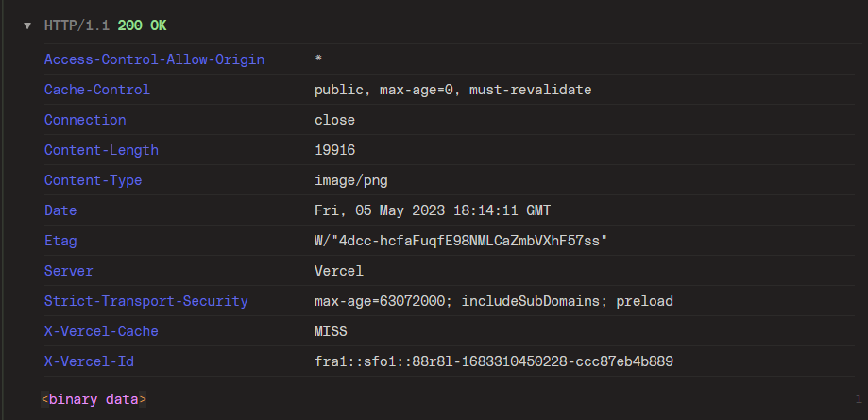Click the Connection value 'close'
The image size is (868, 420).
tap(335, 120)
